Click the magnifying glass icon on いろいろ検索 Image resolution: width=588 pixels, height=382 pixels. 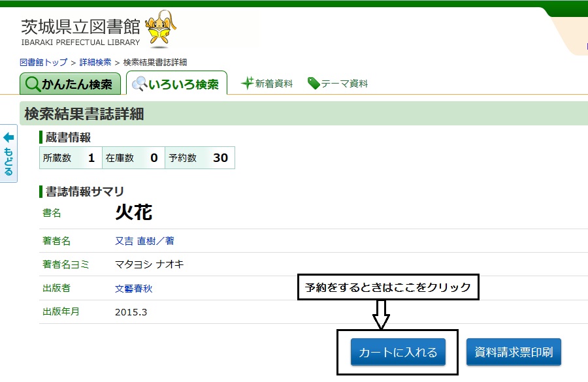[x=140, y=84]
